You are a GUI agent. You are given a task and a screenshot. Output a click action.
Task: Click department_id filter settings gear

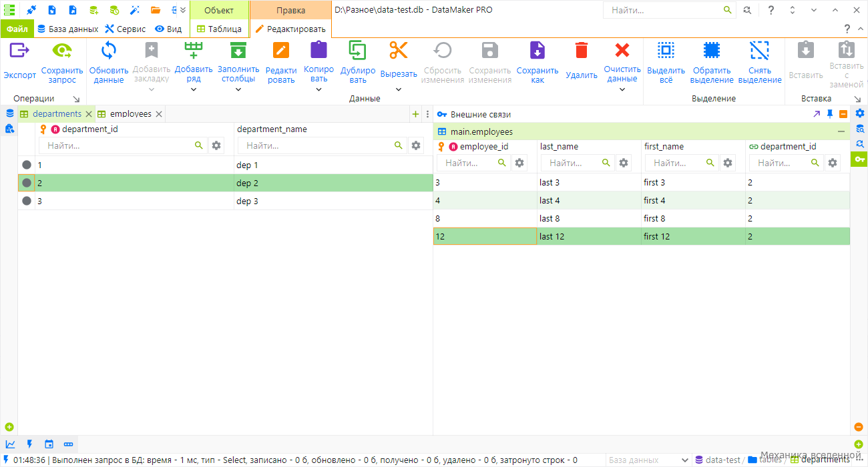click(216, 145)
